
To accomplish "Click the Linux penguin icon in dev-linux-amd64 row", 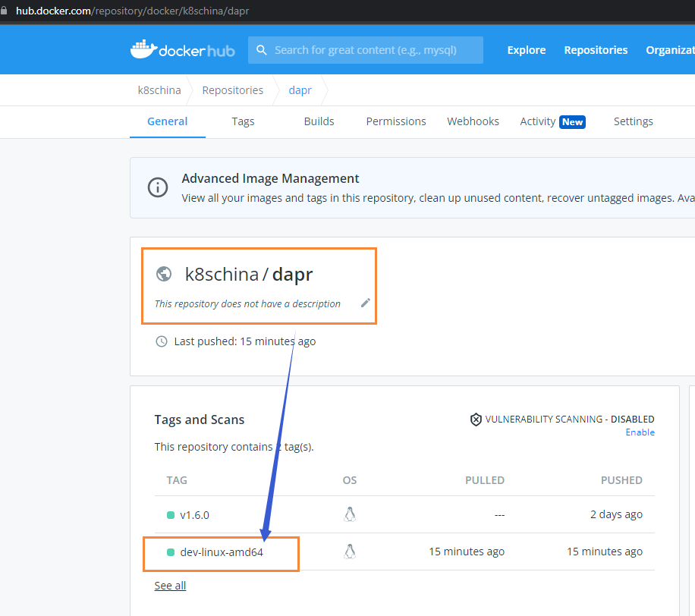I will click(350, 552).
